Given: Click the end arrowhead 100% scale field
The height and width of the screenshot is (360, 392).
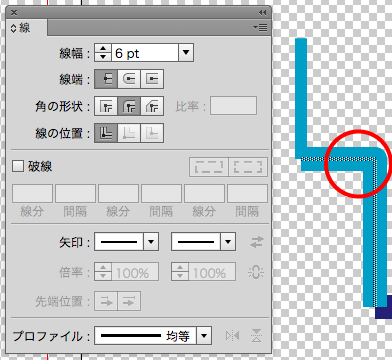Looking at the screenshot, I should [212, 272].
